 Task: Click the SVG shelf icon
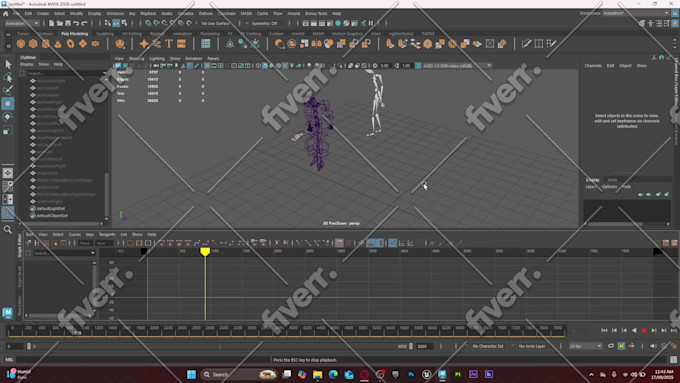(181, 43)
